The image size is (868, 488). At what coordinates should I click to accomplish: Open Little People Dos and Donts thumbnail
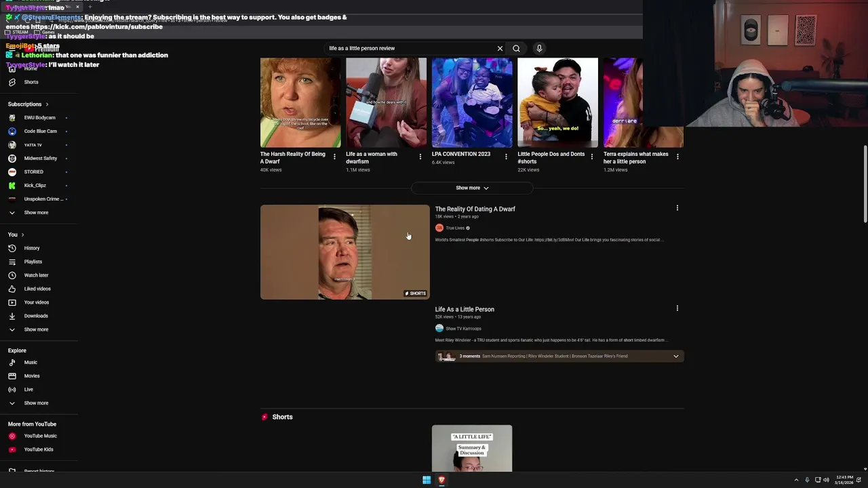pos(558,102)
